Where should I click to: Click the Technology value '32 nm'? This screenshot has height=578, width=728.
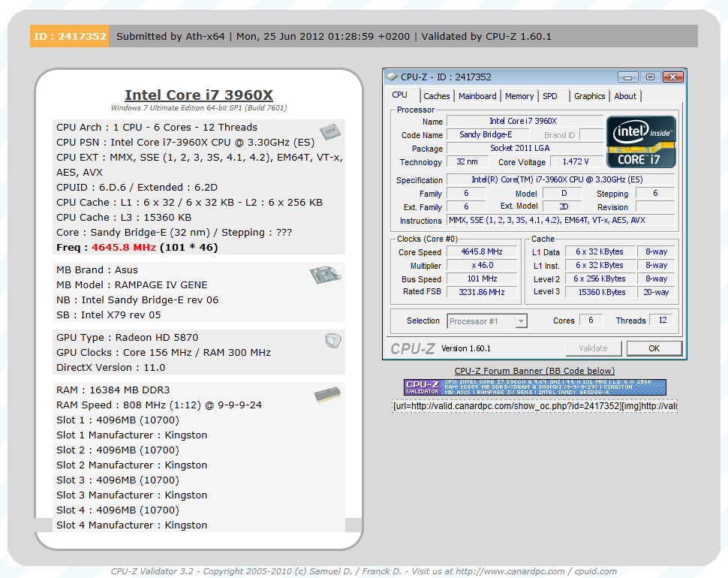tap(467, 161)
